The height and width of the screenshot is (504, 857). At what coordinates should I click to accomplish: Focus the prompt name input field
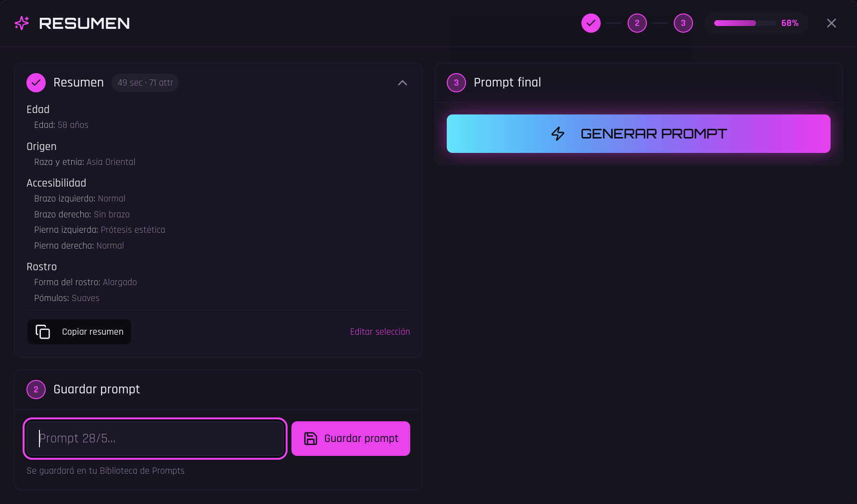pyautogui.click(x=155, y=439)
